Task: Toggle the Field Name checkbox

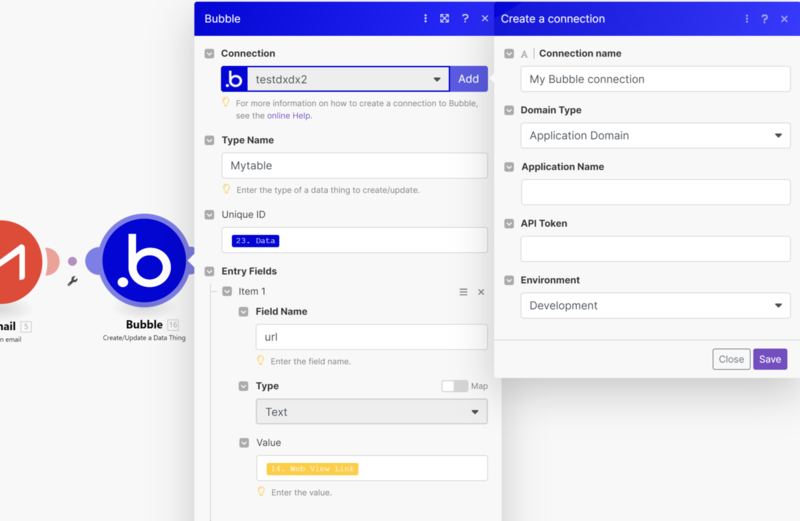Action: point(243,312)
